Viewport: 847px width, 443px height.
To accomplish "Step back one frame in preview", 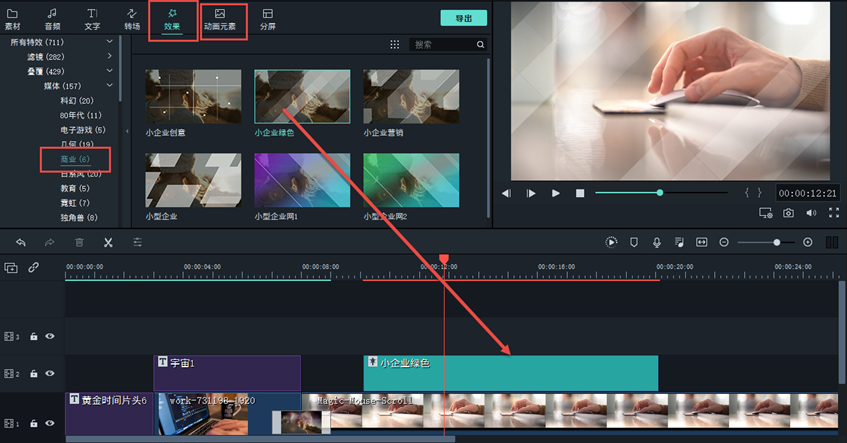I will [x=506, y=193].
